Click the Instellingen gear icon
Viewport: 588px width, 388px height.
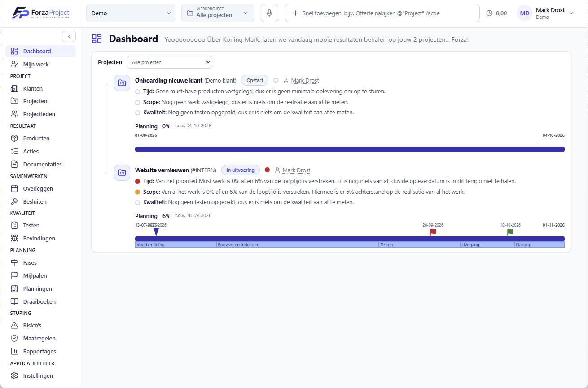14,375
